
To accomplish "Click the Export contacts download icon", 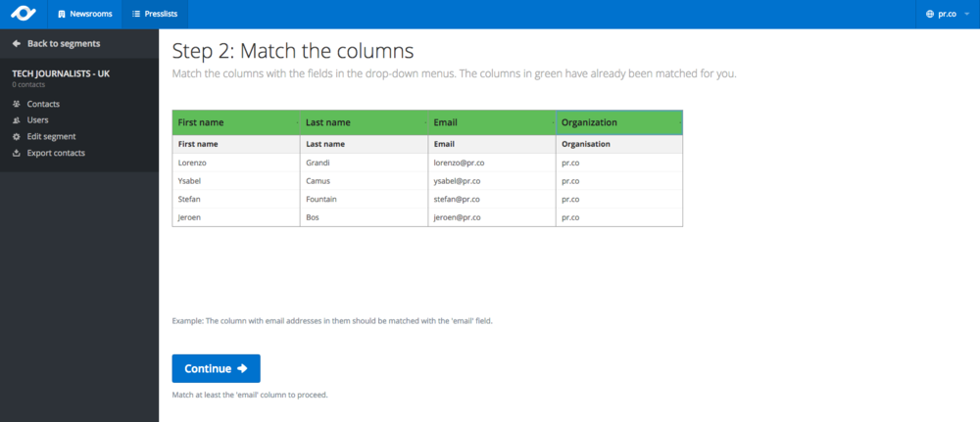I will click(17, 153).
